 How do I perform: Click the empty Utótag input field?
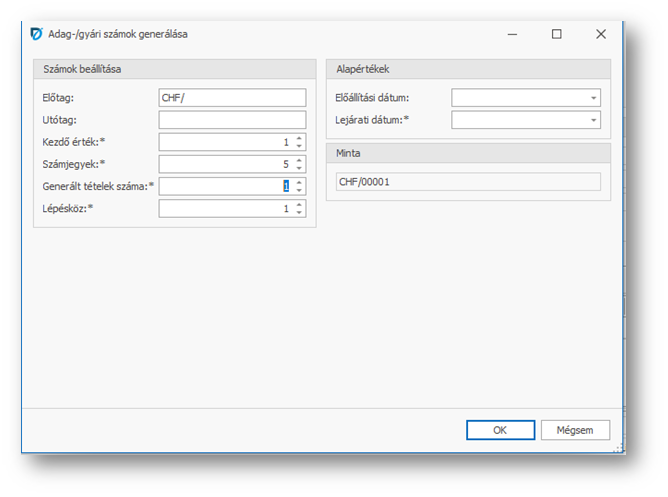tap(231, 120)
